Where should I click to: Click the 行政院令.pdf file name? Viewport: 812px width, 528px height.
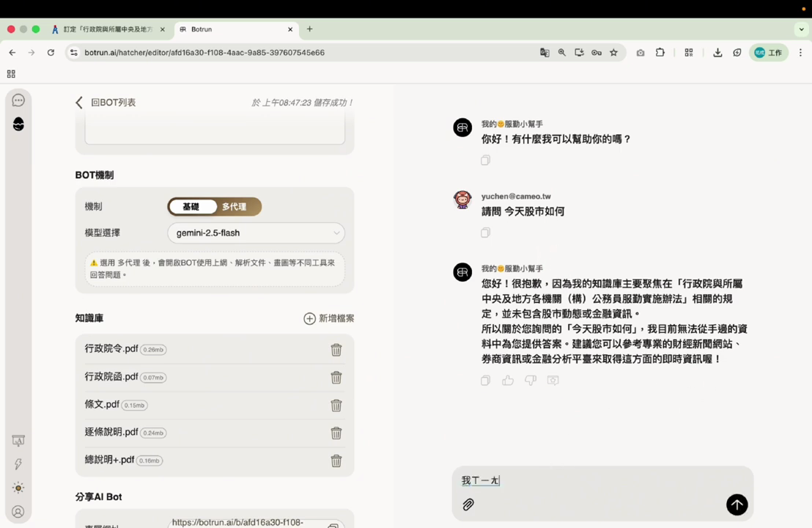click(x=111, y=349)
